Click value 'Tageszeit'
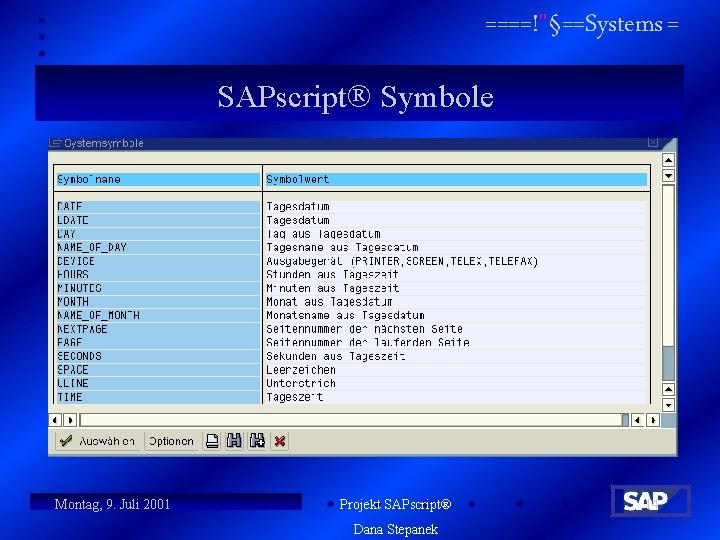720x540 pixels. point(294,397)
